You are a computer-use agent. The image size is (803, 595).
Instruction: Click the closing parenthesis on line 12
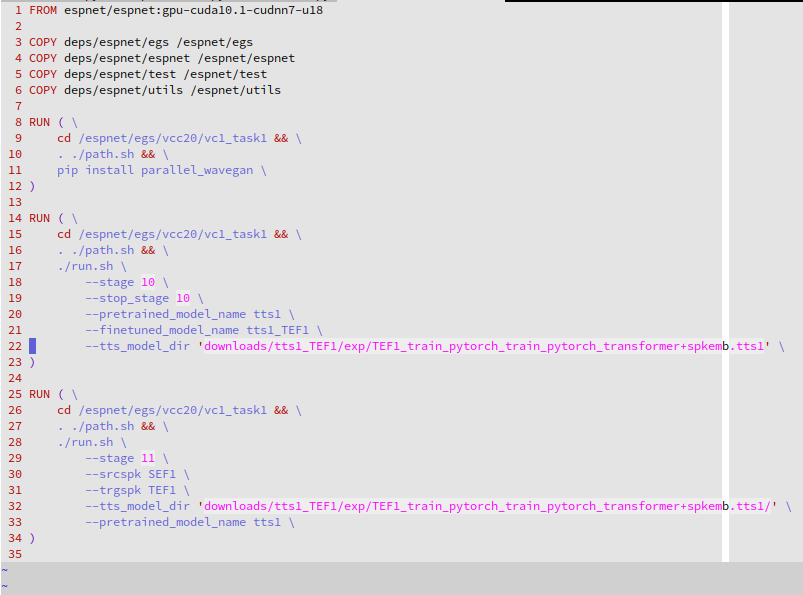[x=32, y=186]
